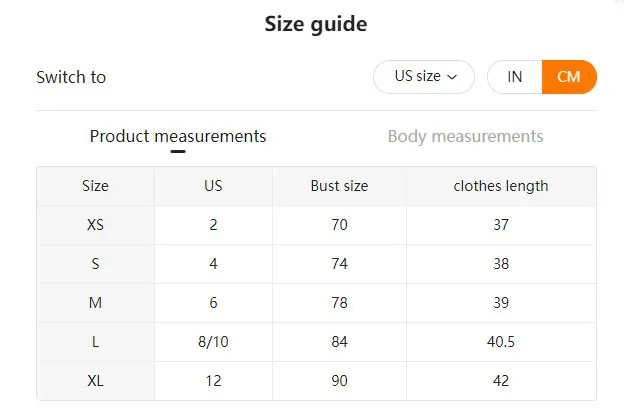The image size is (639, 415).
Task: Open the Body measurements tab
Action: 465,136
